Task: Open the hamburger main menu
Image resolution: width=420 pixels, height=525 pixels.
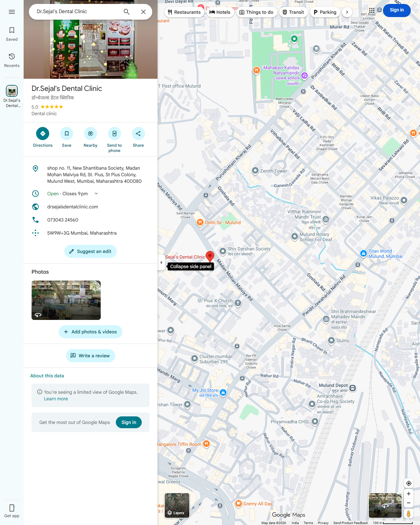Action: 12,12
